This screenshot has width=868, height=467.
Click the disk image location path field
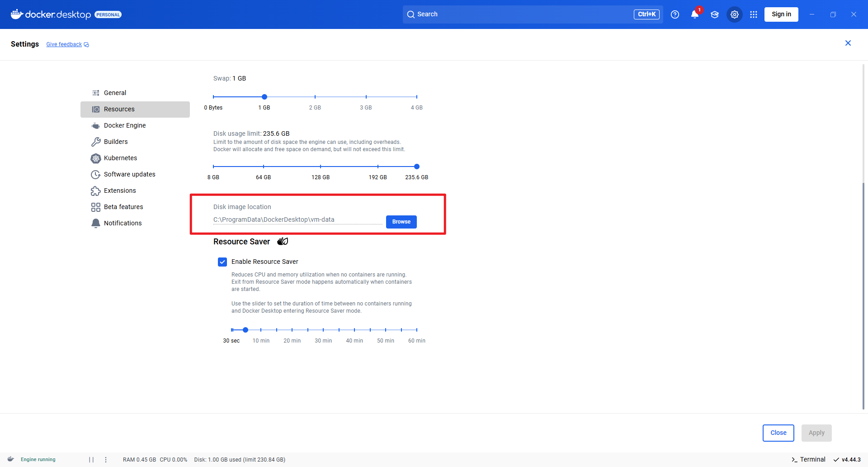[298, 219]
